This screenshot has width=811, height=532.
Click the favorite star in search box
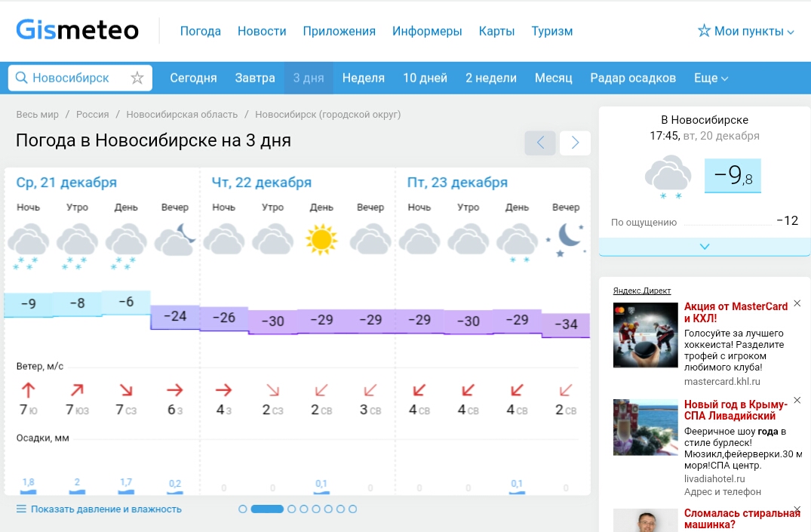pos(137,78)
